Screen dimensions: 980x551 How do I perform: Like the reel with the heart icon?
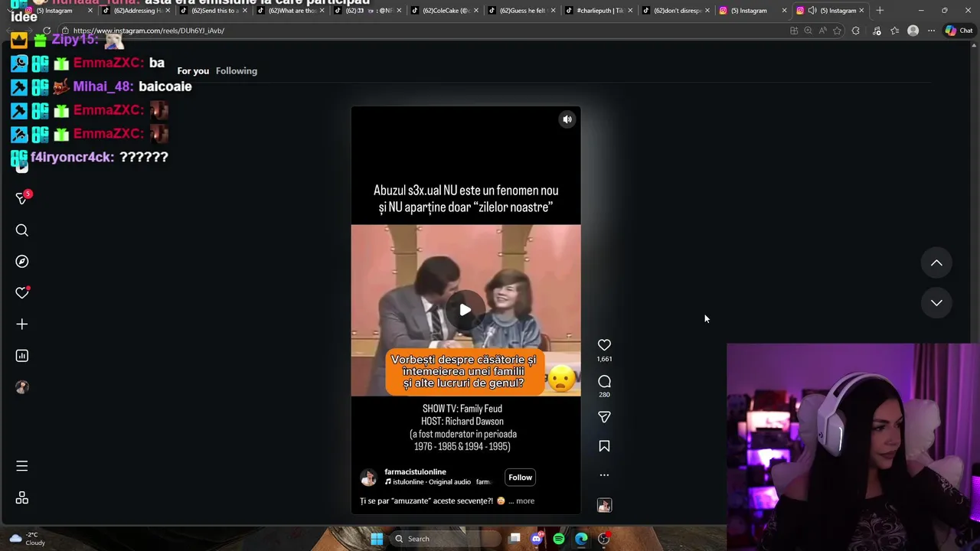click(x=604, y=345)
